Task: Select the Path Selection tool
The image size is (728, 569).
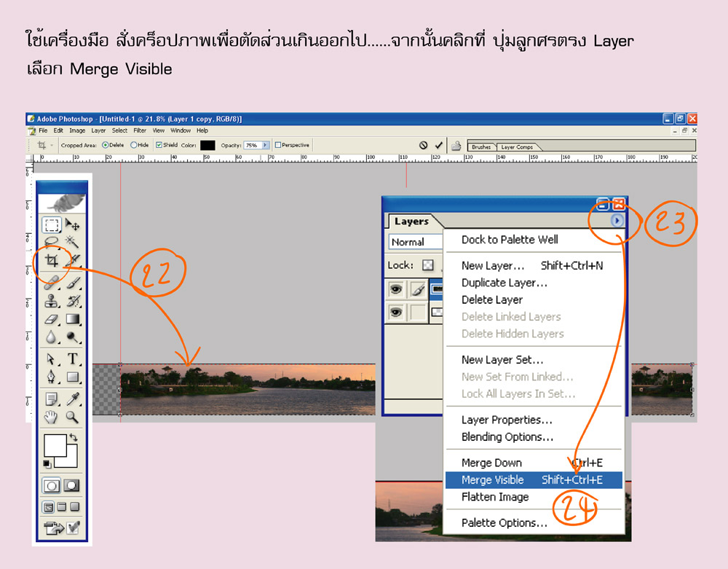Action: point(52,358)
